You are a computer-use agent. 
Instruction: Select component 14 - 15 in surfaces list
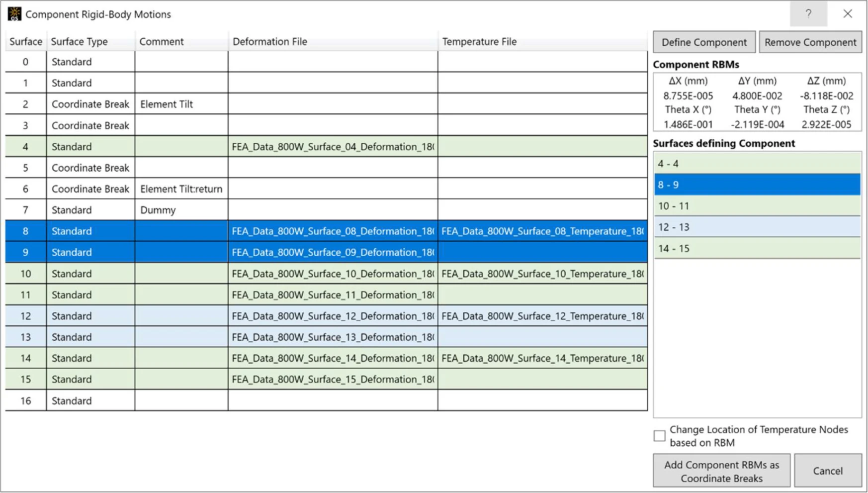pos(757,248)
